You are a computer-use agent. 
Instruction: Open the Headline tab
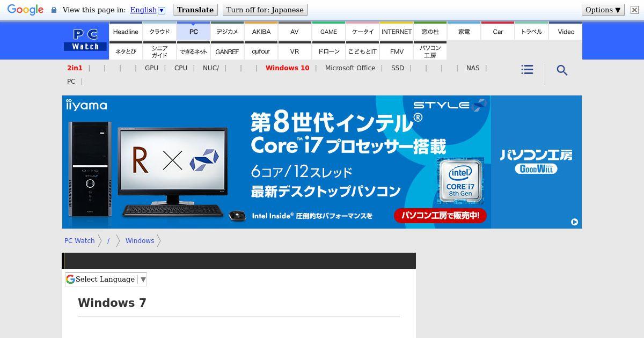pyautogui.click(x=126, y=32)
